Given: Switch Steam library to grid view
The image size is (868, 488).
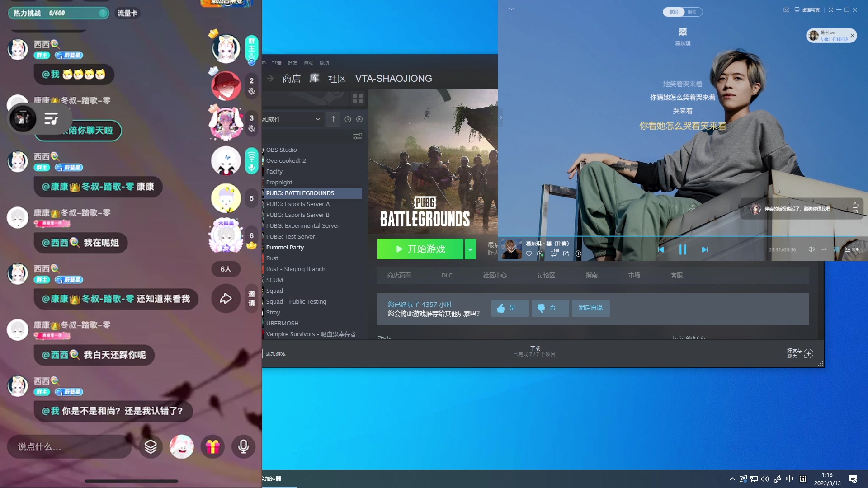Looking at the screenshot, I should coord(357,98).
